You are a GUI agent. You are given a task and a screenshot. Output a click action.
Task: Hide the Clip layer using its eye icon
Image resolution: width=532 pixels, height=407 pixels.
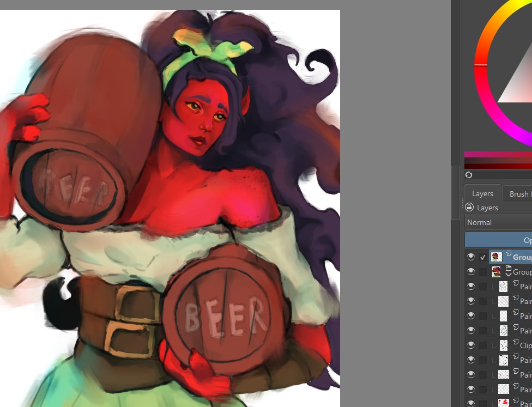click(x=471, y=345)
